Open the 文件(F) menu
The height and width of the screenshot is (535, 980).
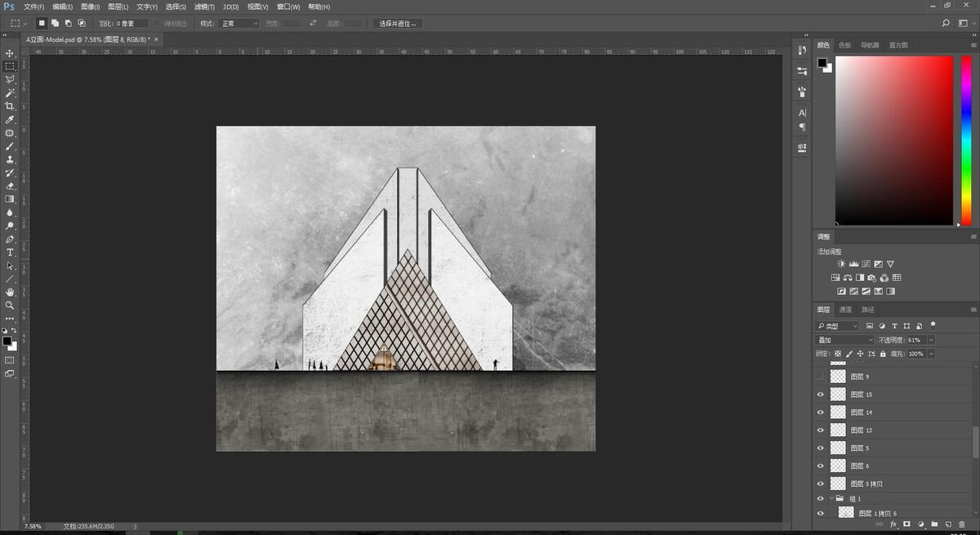point(33,7)
